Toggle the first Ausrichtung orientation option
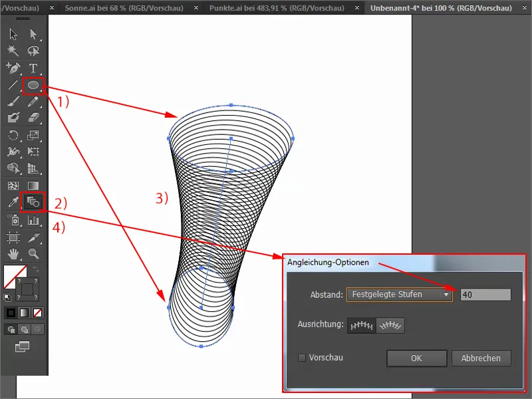The image size is (532, 399). [x=362, y=326]
